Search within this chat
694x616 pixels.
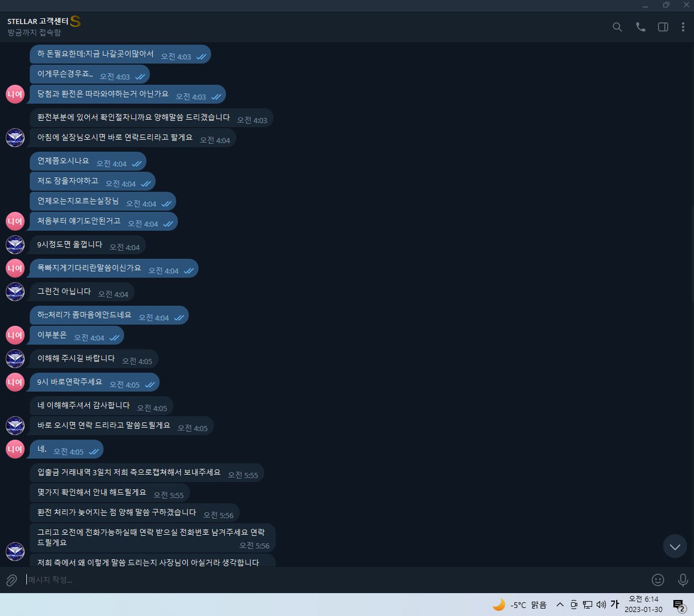tap(617, 27)
